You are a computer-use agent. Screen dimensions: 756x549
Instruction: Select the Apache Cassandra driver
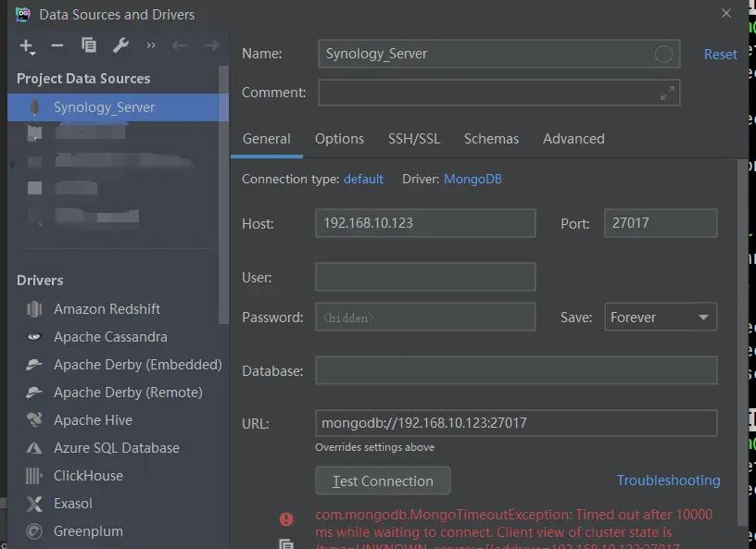[x=109, y=337]
